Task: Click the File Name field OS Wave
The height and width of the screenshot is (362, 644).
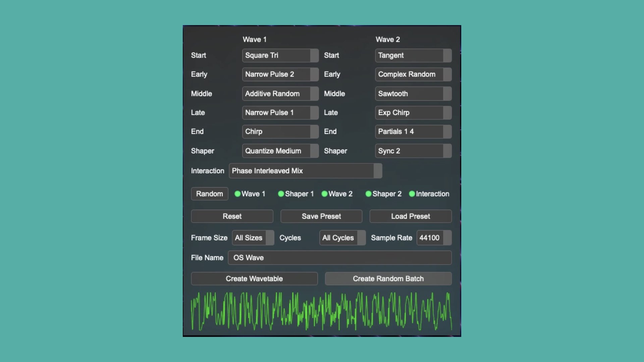Action: (339, 258)
